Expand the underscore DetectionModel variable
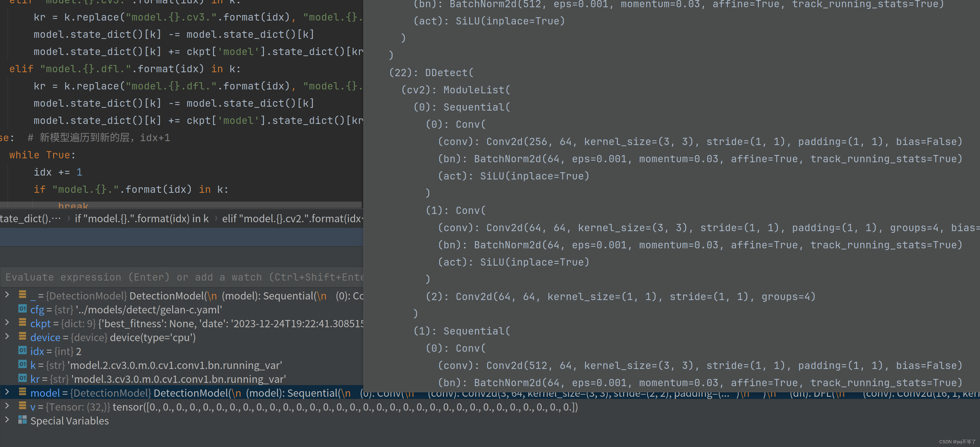Image resolution: width=980 pixels, height=447 pixels. click(x=7, y=294)
